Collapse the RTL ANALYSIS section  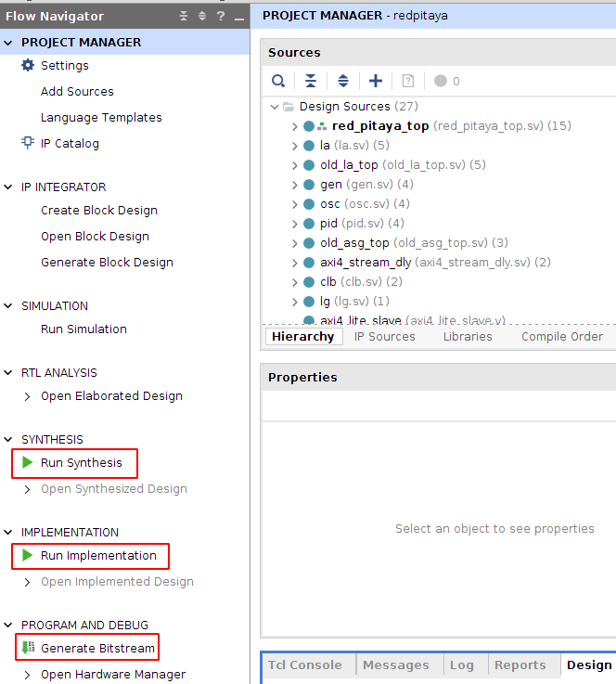(x=7, y=372)
